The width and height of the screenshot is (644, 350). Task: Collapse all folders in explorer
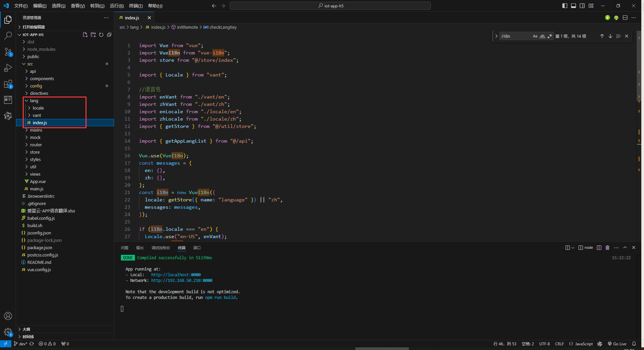click(x=109, y=35)
